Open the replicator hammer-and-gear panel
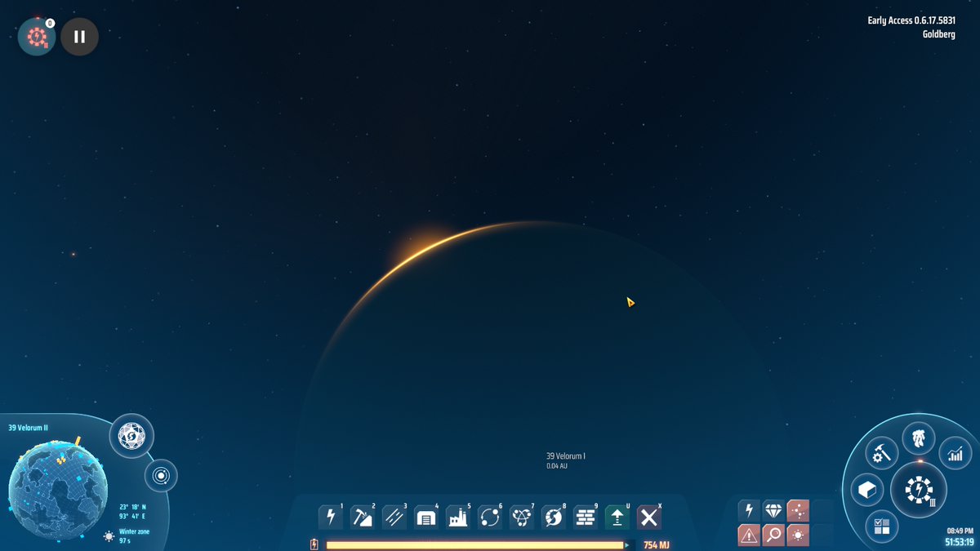 tap(882, 453)
